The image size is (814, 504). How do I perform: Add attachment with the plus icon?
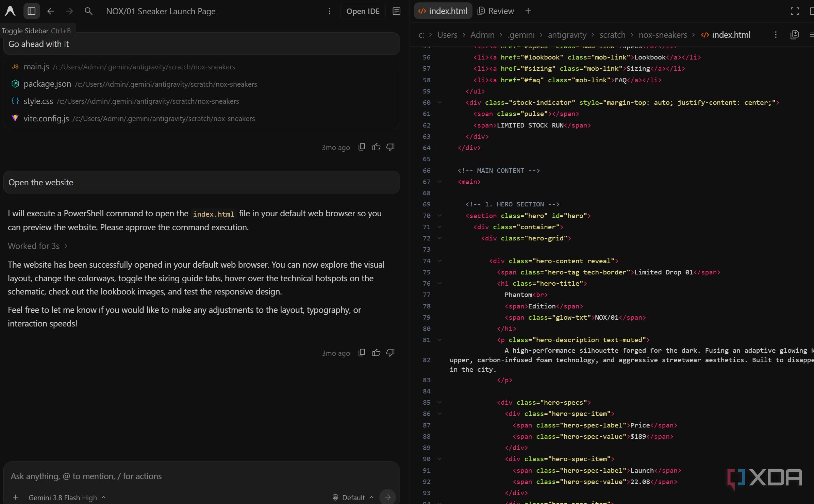tap(15, 497)
